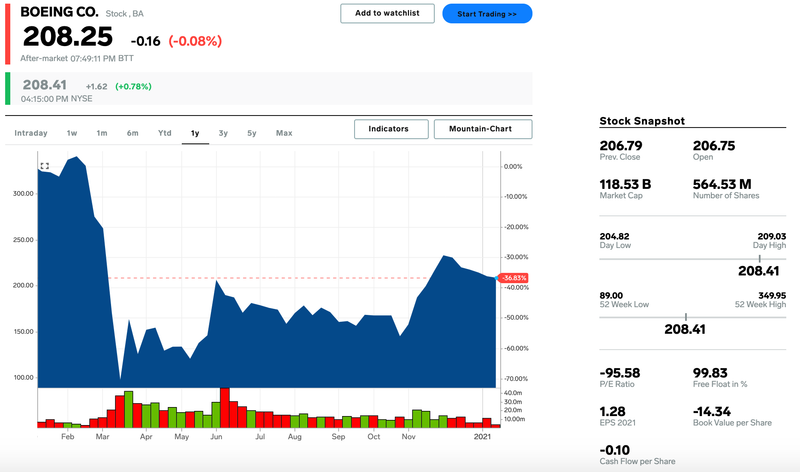Image resolution: width=800 pixels, height=472 pixels.
Task: Click the 206.79 Prev. Close value
Action: tap(621, 145)
